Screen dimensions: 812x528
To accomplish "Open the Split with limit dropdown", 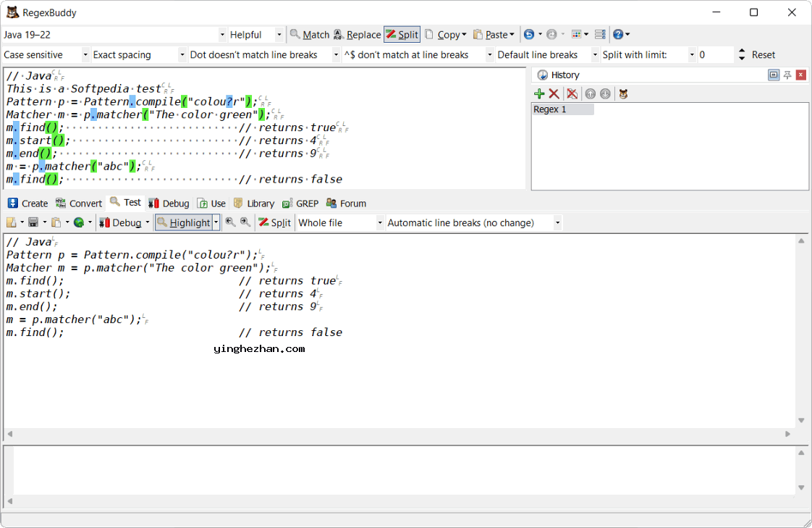I will [x=692, y=55].
